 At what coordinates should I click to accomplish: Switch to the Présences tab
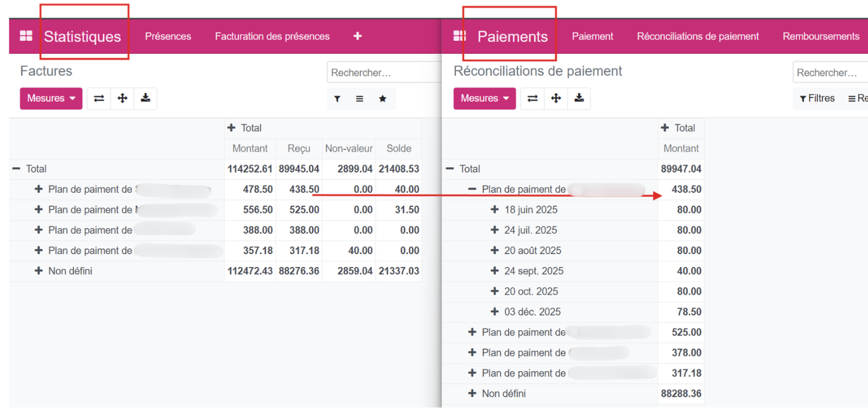(168, 36)
